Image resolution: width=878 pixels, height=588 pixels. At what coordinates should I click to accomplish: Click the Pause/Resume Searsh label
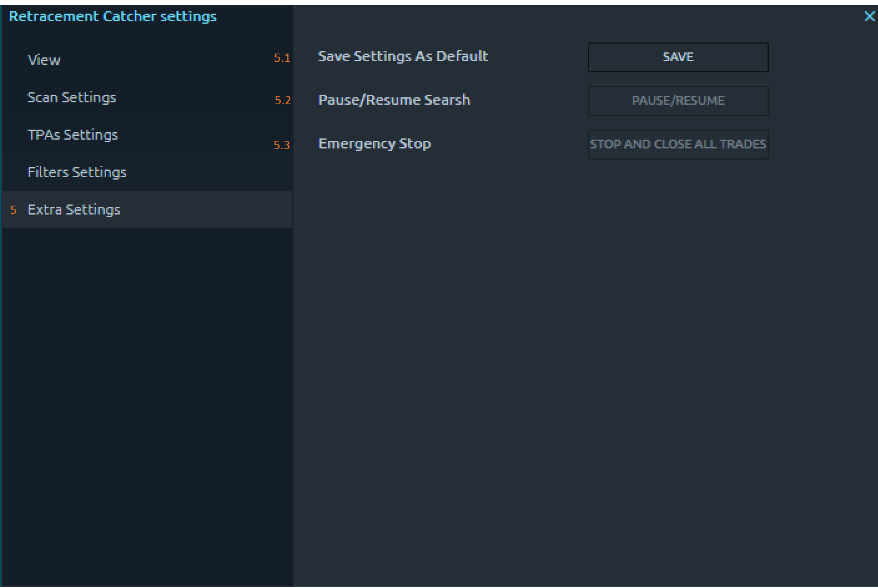[x=394, y=100]
